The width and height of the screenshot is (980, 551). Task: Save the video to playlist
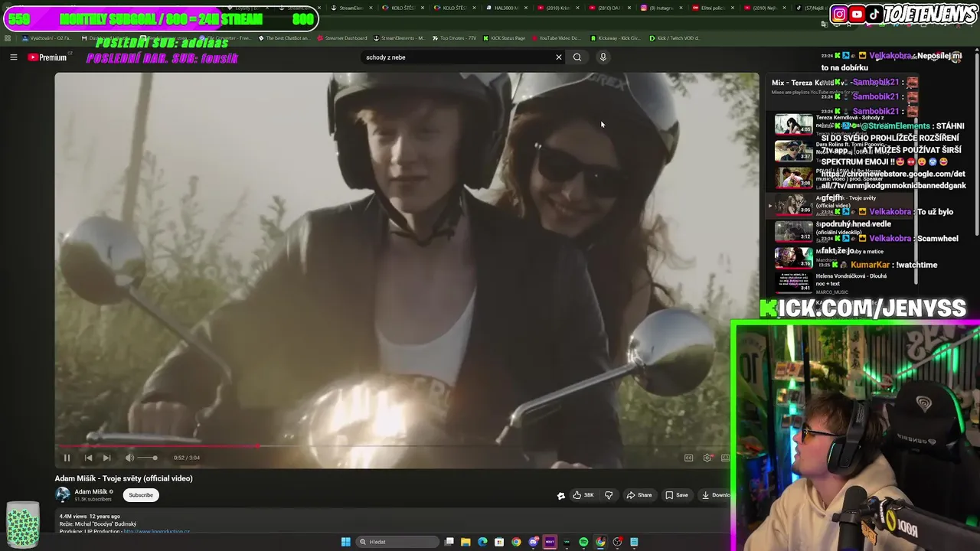pos(676,495)
